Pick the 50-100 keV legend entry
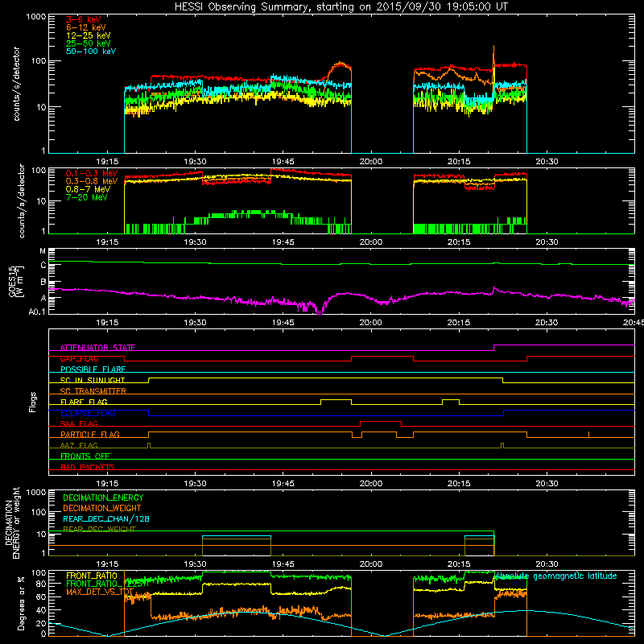The image size is (644, 644). coord(91,52)
